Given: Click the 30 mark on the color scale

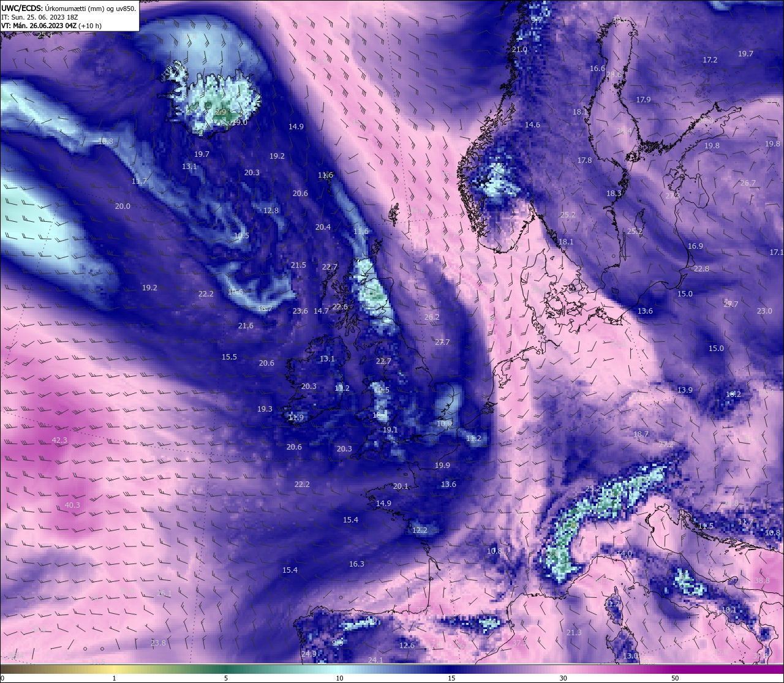Looking at the screenshot, I should (x=563, y=678).
